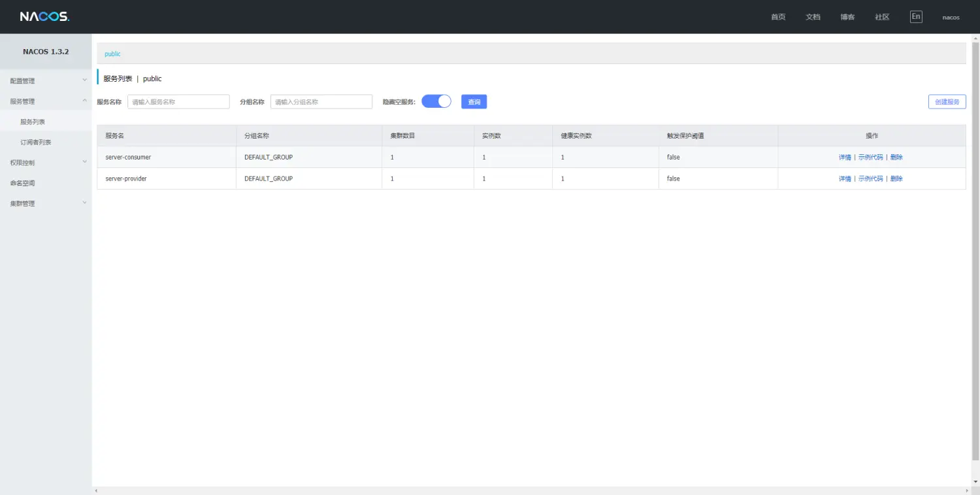980x495 pixels.
Task: Go to 首页 in the top navigation
Action: [x=778, y=17]
